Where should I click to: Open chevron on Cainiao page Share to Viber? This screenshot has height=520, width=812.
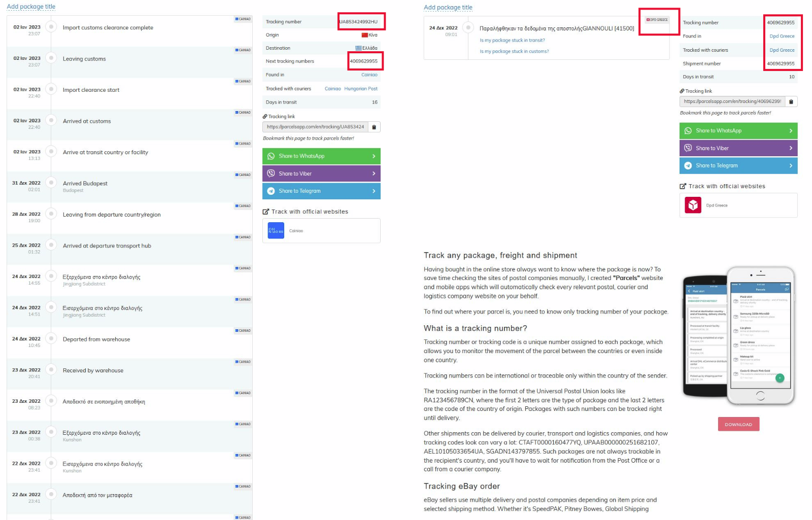[374, 174]
